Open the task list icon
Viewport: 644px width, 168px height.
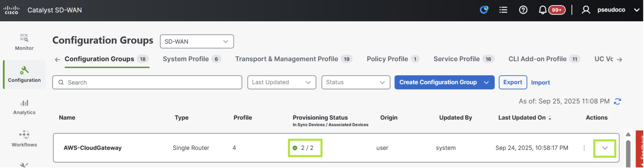pyautogui.click(x=503, y=10)
